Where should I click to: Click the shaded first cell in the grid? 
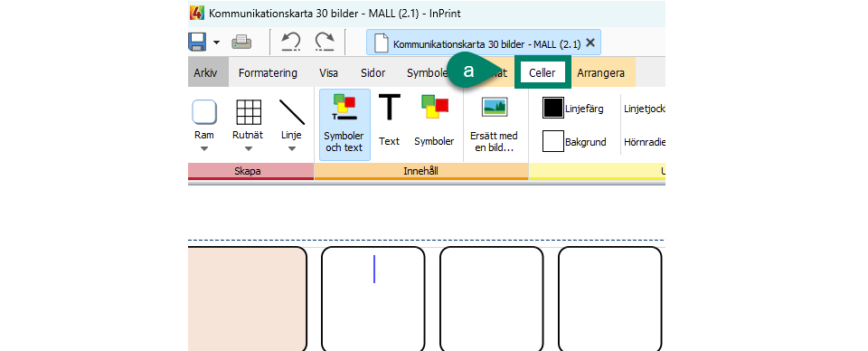click(x=248, y=299)
